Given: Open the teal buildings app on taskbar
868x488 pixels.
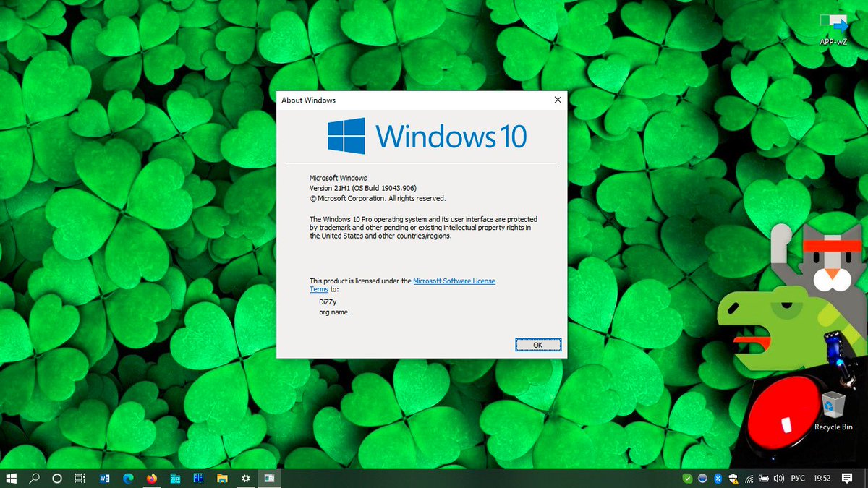Looking at the screenshot, I should click(174, 478).
